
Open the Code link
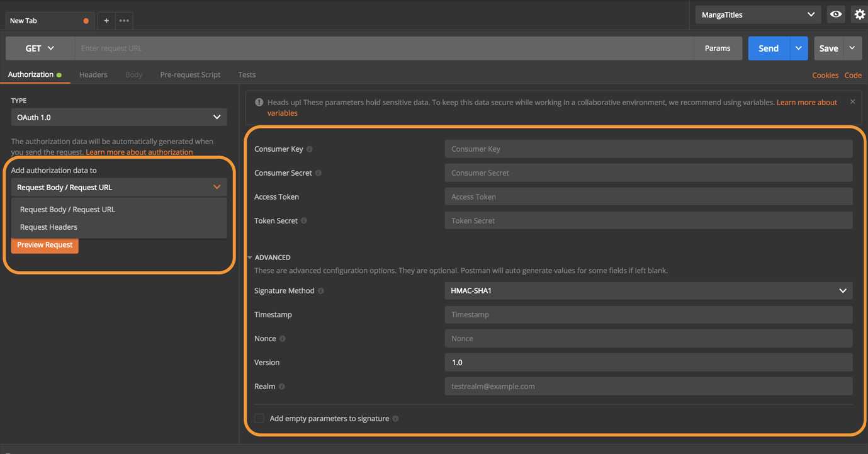853,75
